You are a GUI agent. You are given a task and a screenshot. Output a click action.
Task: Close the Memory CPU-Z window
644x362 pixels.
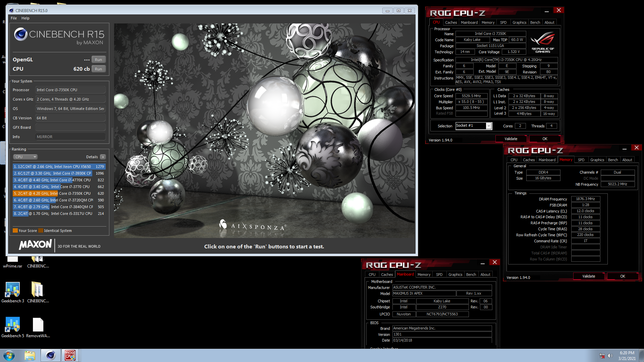pos(636,148)
